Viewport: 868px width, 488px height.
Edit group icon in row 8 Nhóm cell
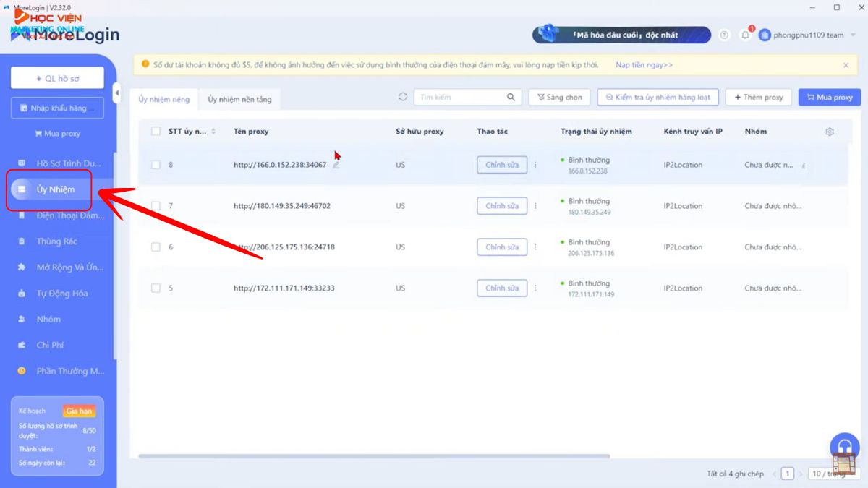point(804,166)
